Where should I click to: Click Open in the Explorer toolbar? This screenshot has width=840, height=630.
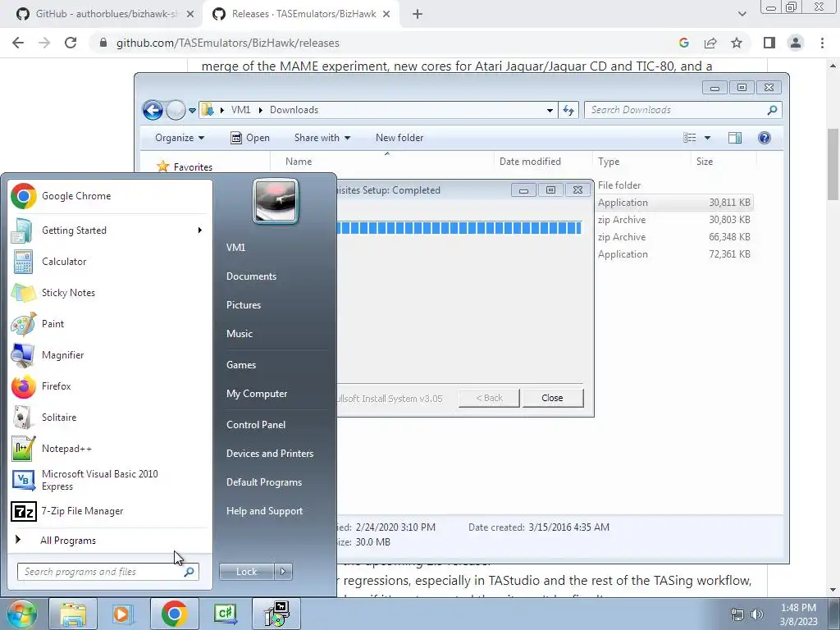[250, 138]
